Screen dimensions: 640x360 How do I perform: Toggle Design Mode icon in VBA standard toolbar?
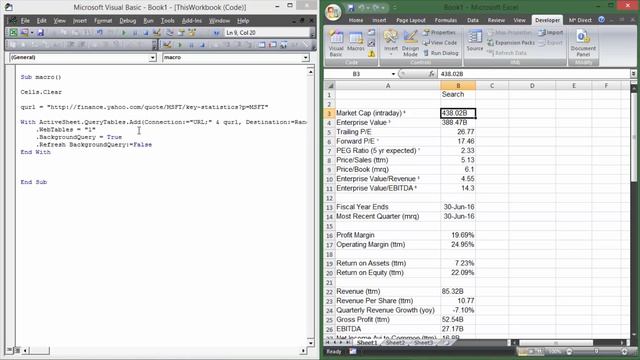tap(157, 32)
